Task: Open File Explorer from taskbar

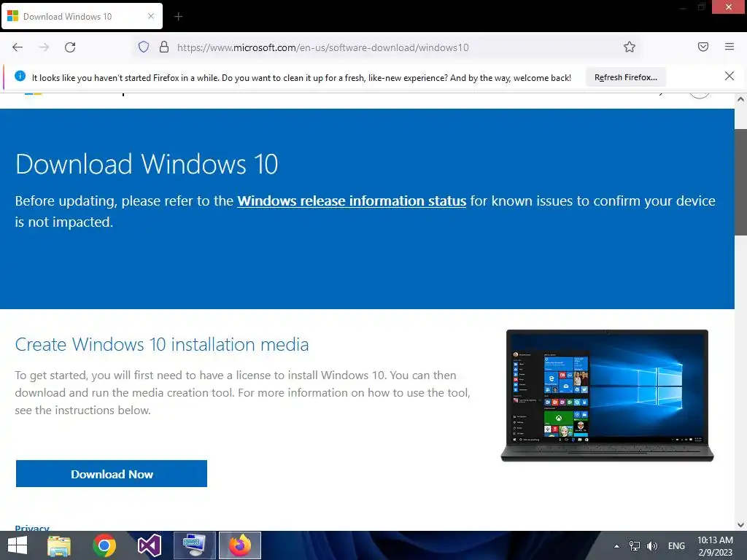Action: (x=59, y=545)
